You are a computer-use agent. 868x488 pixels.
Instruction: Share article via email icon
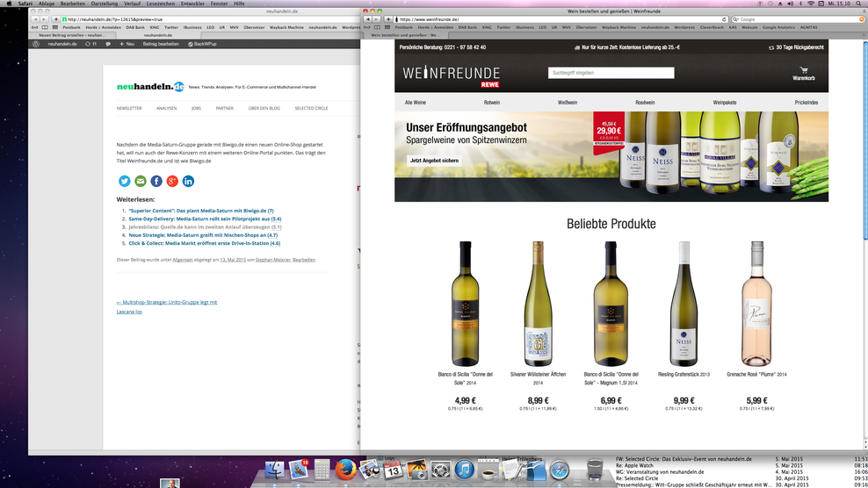point(141,181)
